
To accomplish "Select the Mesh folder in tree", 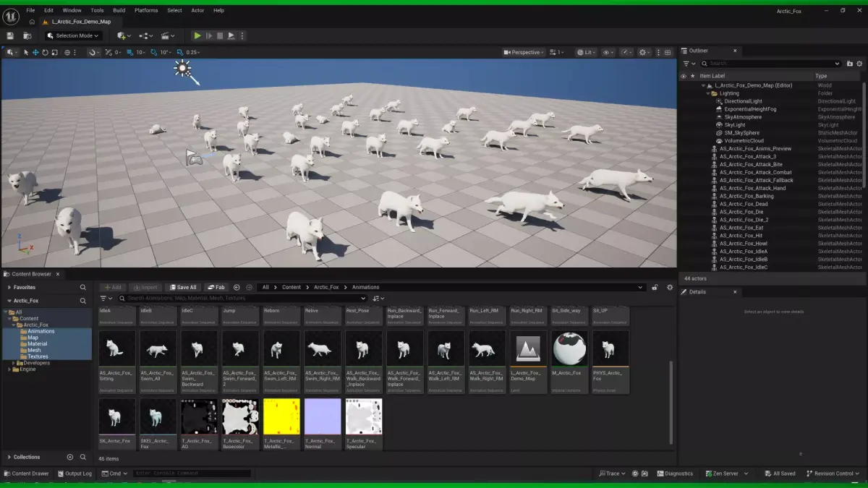I will pos(34,350).
